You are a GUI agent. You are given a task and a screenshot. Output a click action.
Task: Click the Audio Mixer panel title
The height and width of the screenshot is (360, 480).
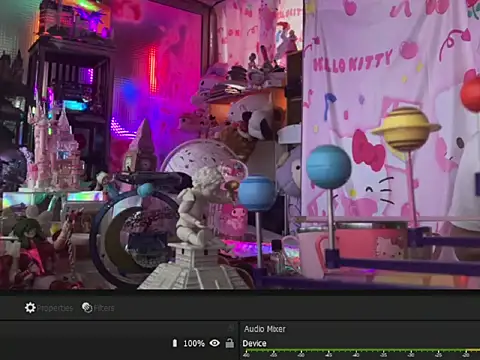coord(265,329)
